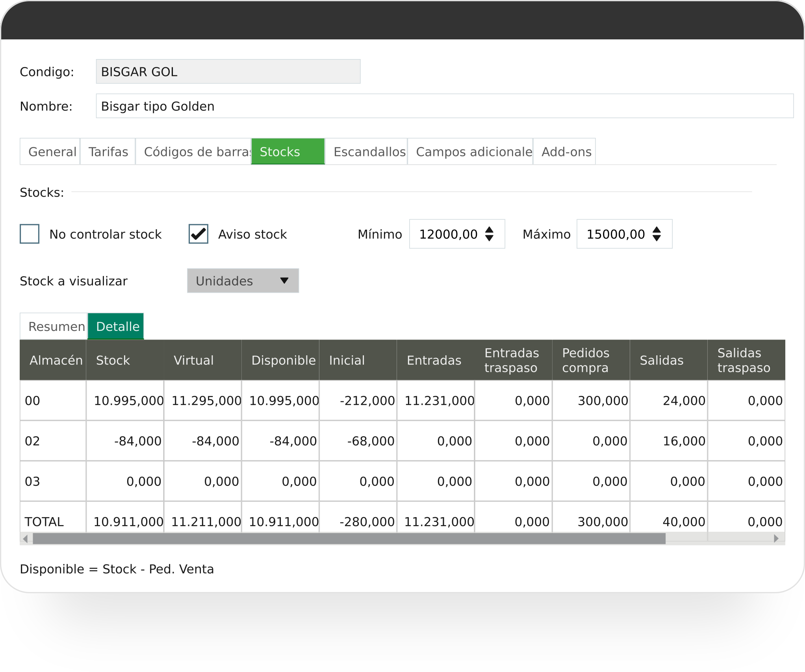
Task: Select the Stocks tab
Action: [288, 152]
